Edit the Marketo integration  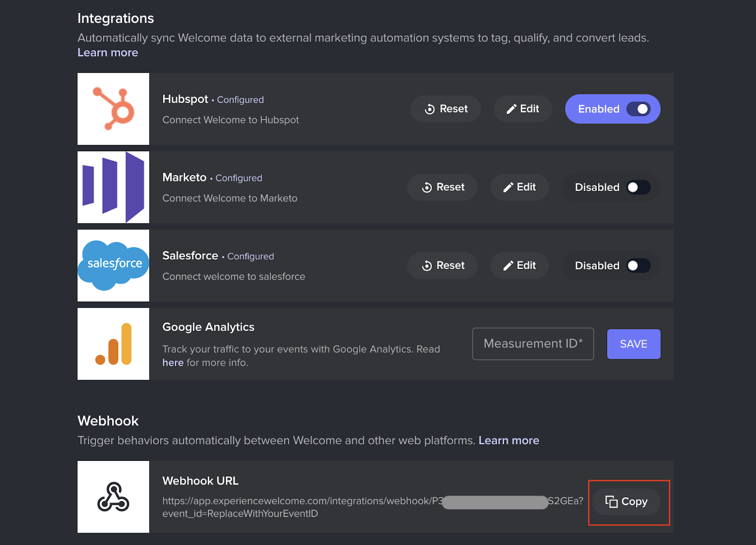519,187
